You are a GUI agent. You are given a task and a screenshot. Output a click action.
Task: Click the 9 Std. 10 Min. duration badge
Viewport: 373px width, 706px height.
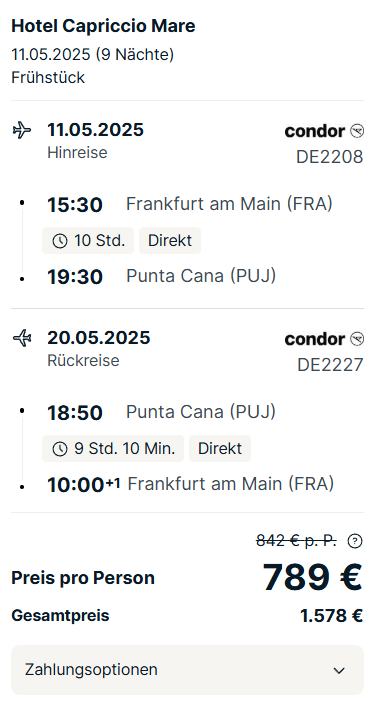point(113,448)
